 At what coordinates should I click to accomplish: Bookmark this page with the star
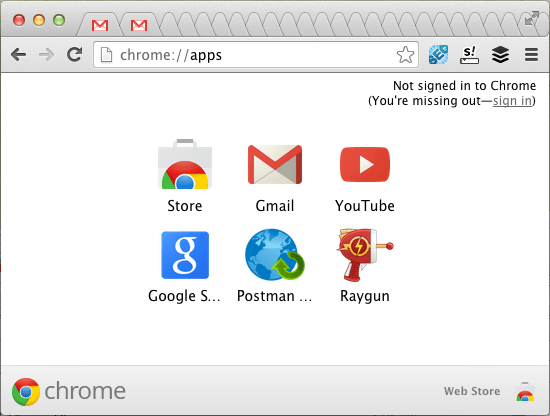405,55
